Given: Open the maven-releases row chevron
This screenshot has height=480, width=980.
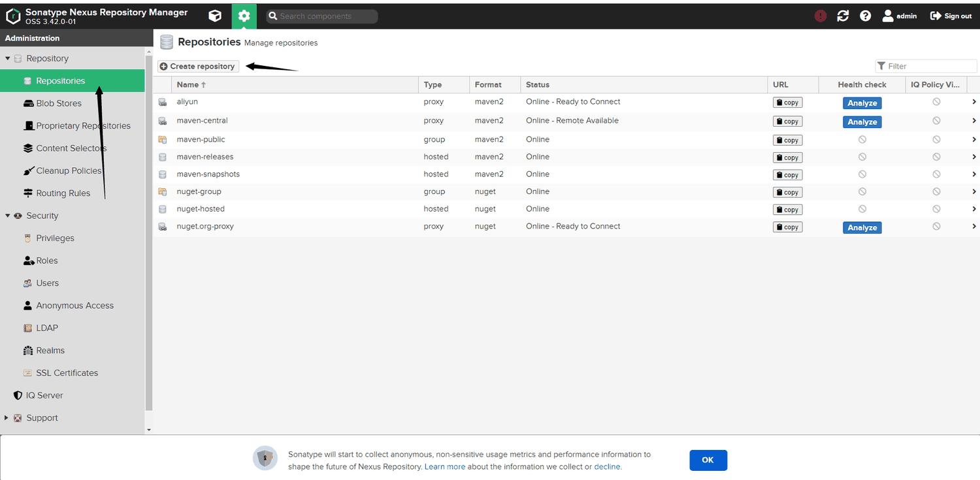Looking at the screenshot, I should pyautogui.click(x=973, y=157).
